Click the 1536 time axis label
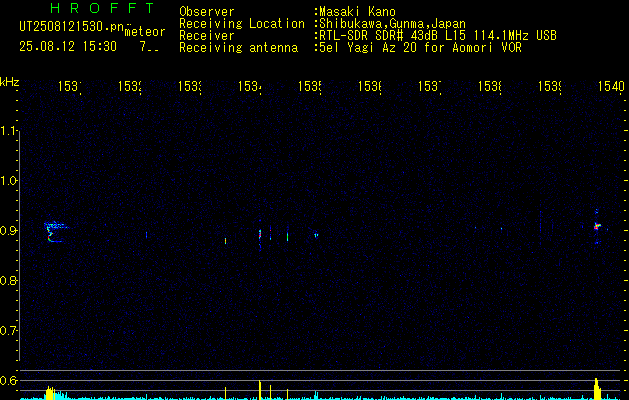 pyautogui.click(x=370, y=86)
